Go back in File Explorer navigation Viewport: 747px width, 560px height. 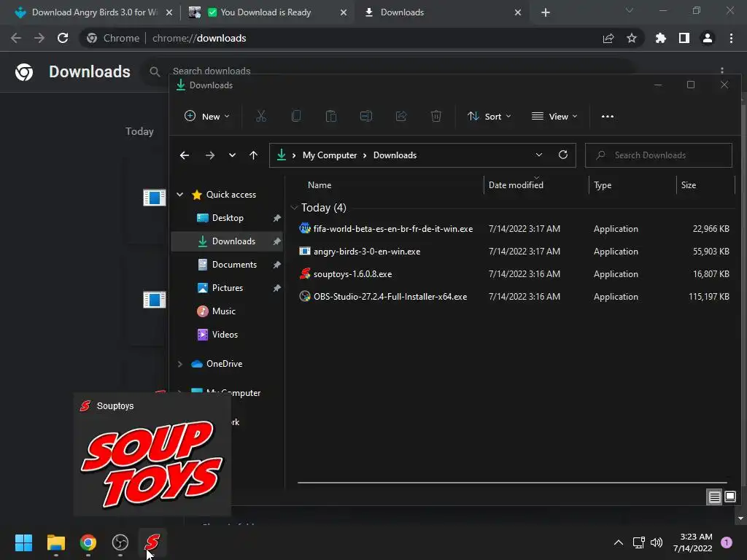tap(185, 155)
